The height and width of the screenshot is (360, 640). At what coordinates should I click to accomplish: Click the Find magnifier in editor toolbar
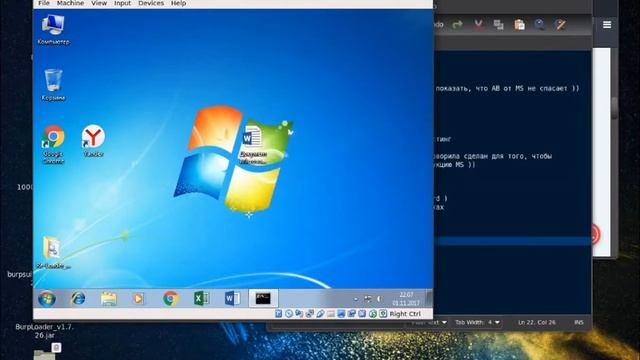click(540, 25)
